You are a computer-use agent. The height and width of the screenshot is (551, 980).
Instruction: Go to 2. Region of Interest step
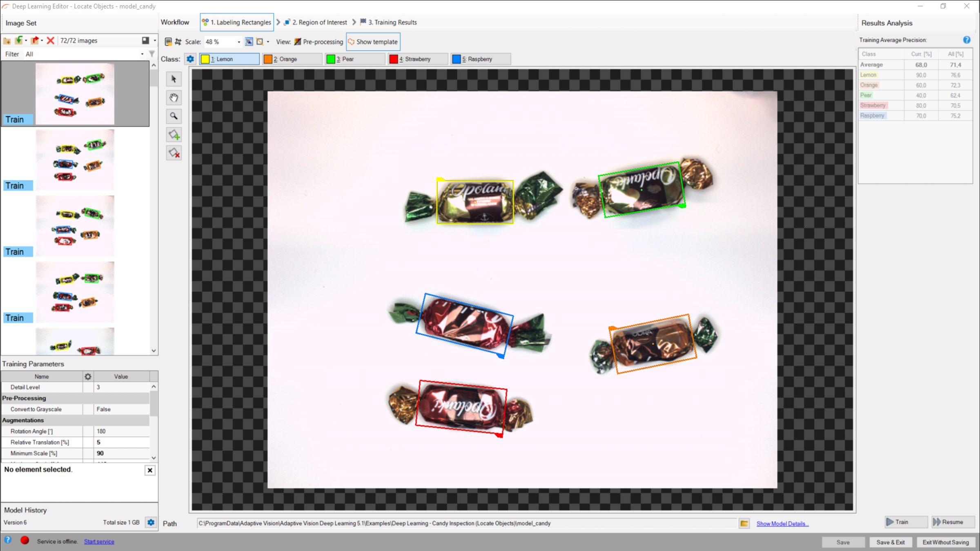click(x=315, y=22)
